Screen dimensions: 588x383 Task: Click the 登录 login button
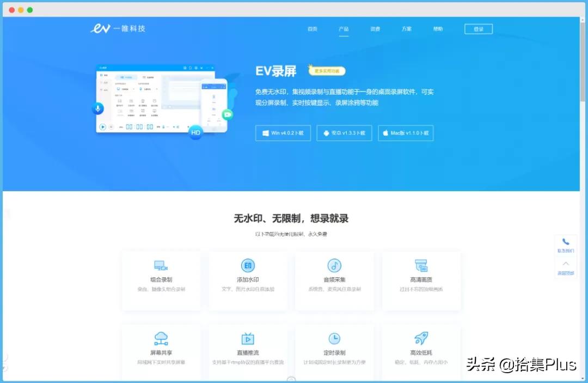click(x=478, y=29)
